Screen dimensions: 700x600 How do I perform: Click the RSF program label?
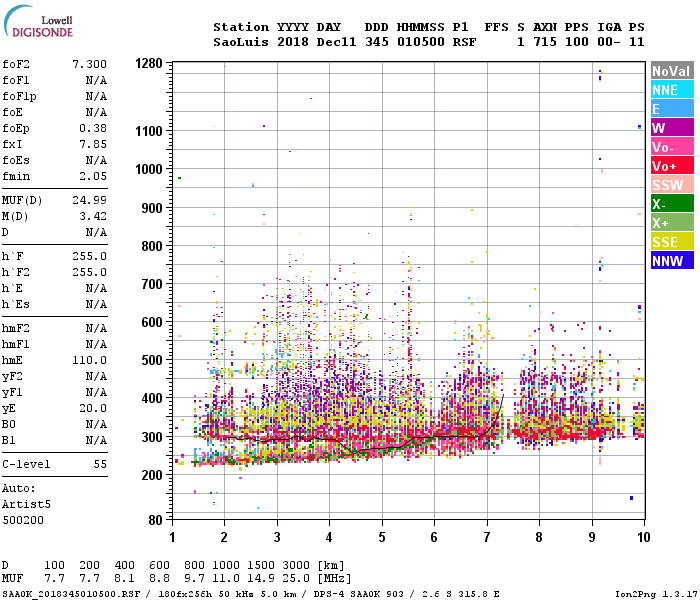click(464, 42)
